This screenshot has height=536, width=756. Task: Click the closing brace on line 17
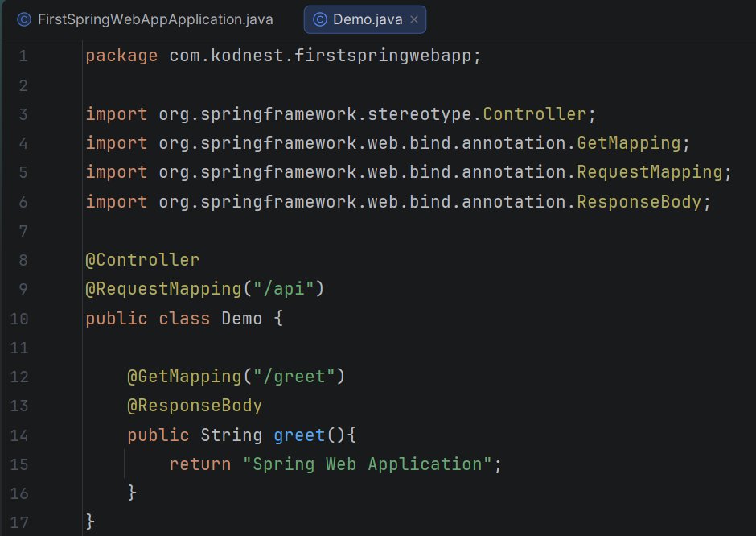point(88,522)
